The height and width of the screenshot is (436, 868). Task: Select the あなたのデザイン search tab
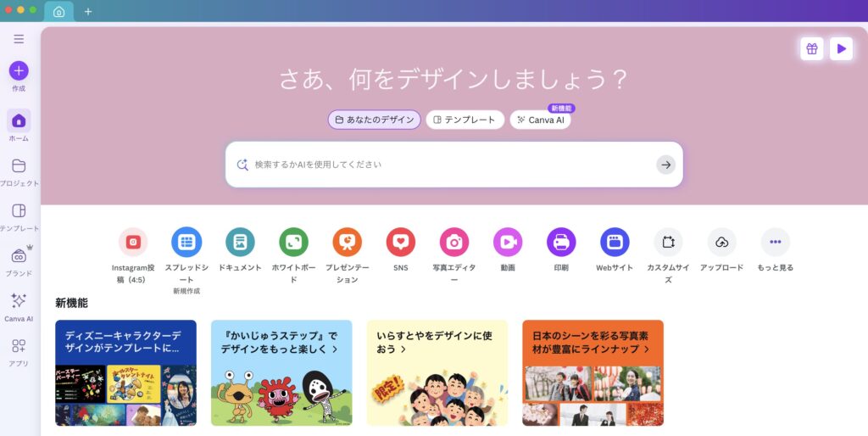[x=374, y=120]
